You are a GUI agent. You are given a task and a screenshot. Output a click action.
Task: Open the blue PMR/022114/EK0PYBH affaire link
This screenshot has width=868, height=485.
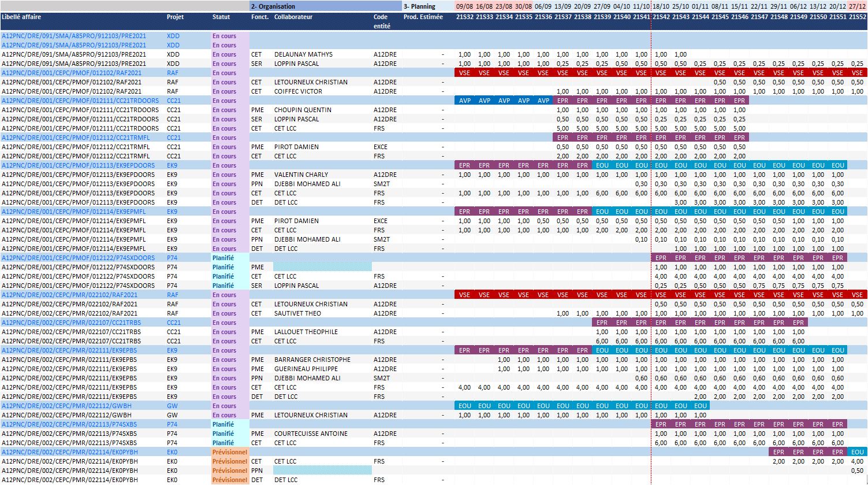69,452
